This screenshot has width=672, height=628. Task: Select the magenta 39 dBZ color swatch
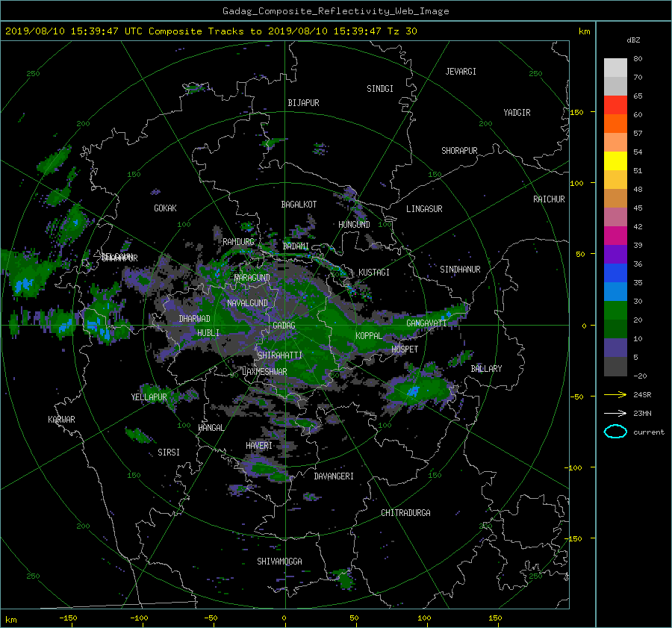tap(615, 235)
